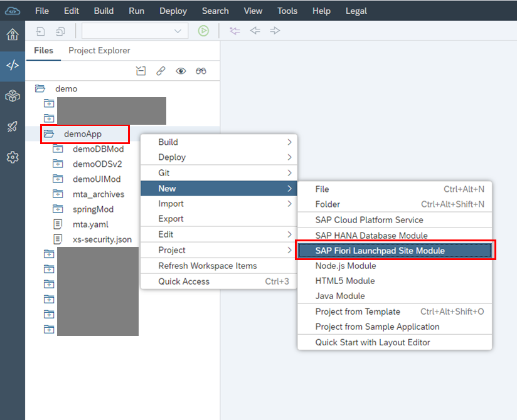
Task: Select the demo root folder
Action: [67, 88]
